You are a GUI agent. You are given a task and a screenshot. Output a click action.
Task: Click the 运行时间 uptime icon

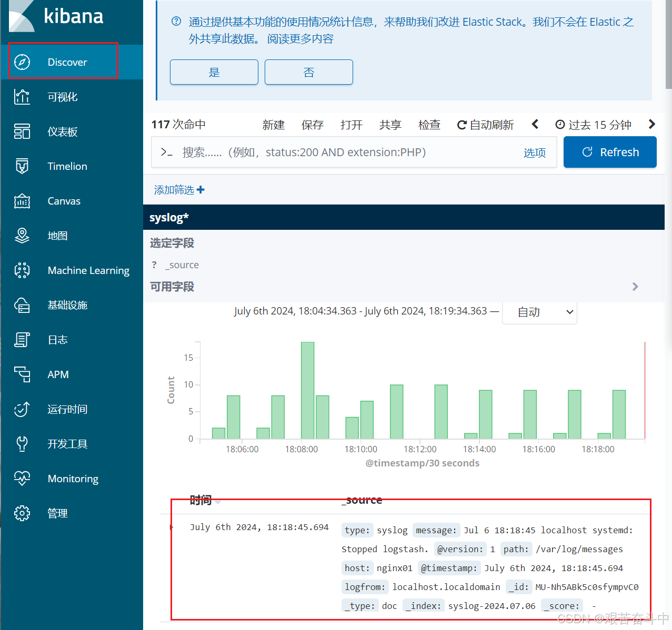(22, 409)
